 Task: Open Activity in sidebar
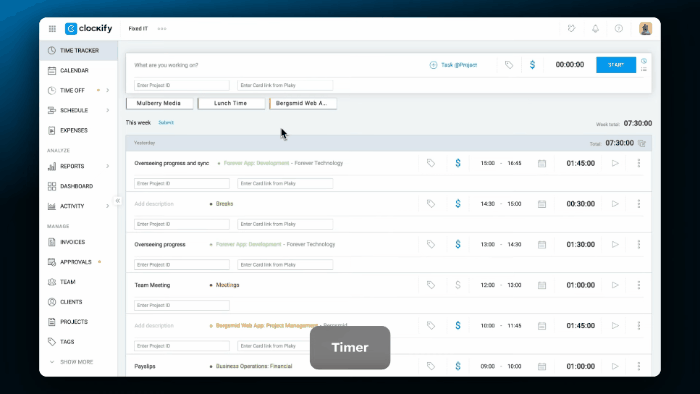(x=72, y=206)
